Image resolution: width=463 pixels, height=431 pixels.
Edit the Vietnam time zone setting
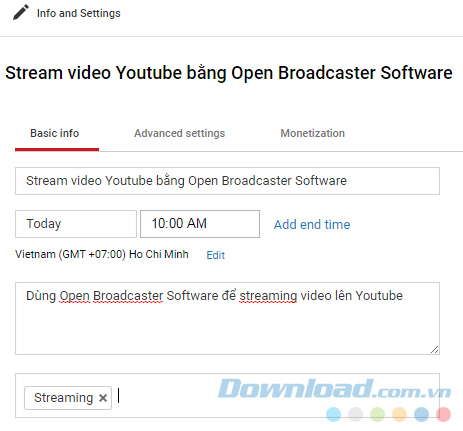coord(216,255)
